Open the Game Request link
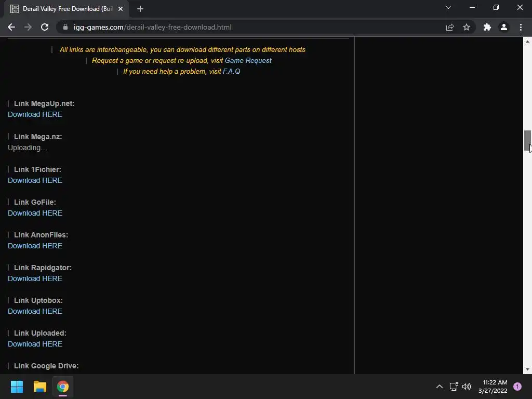The width and height of the screenshot is (532, 399). 248,60
